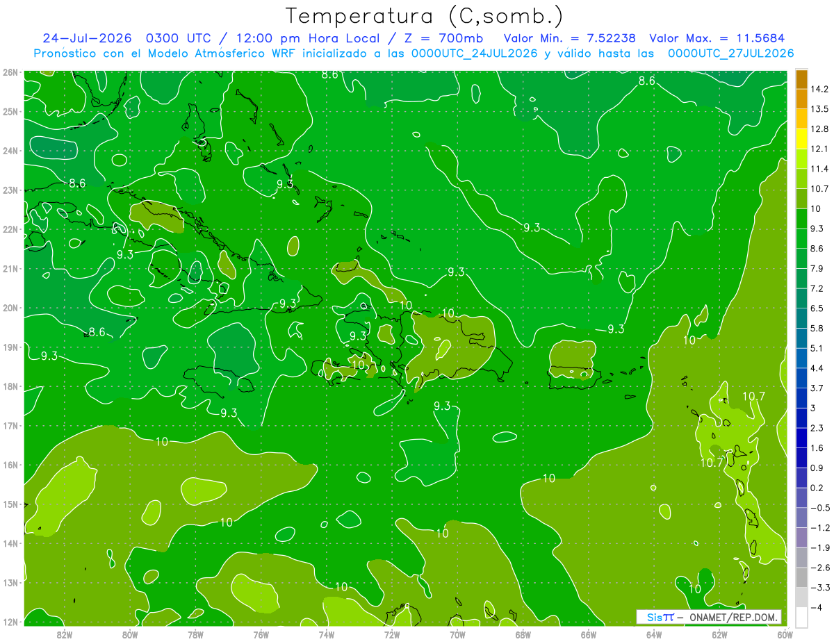The height and width of the screenshot is (644, 834).
Task: Select the legend swatch between 9.3 and 10
Action: point(801,219)
